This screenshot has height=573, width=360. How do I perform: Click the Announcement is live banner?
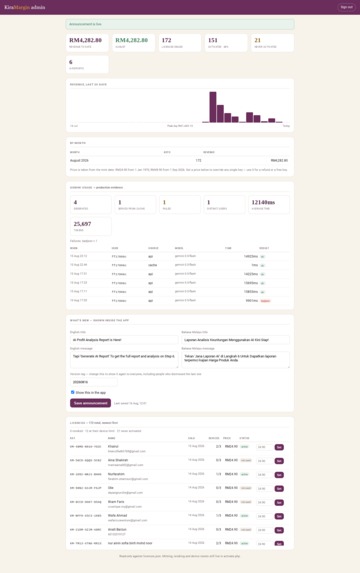[x=180, y=24]
